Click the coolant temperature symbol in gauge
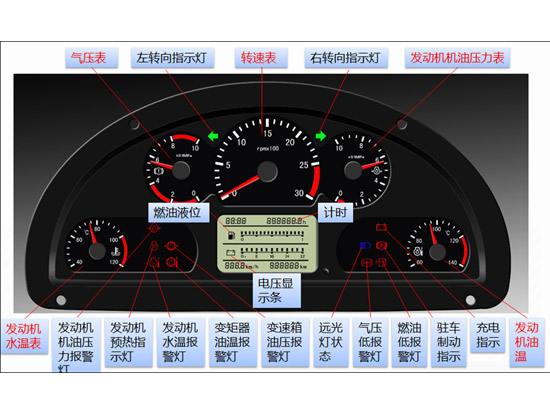This screenshot has width=550, height=413. pos(115,251)
